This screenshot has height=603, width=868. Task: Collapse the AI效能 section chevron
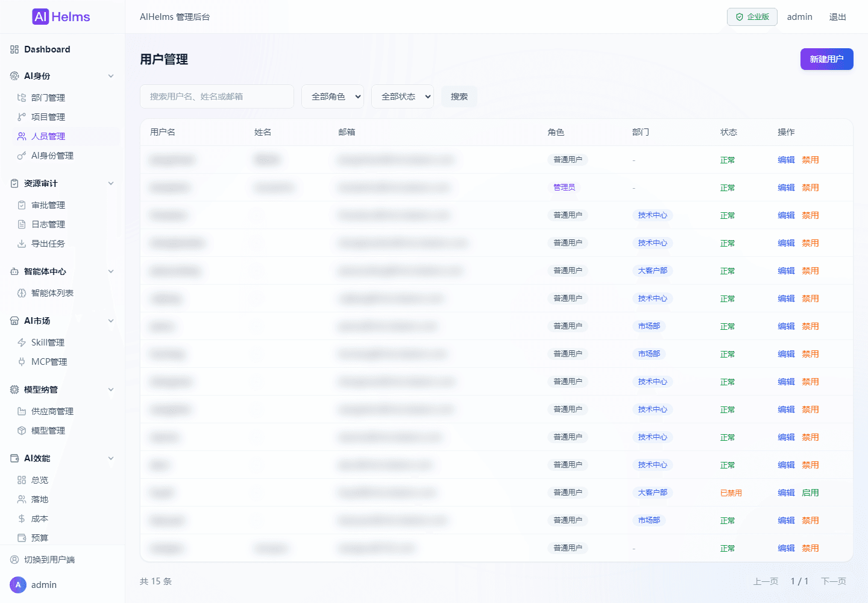point(111,458)
